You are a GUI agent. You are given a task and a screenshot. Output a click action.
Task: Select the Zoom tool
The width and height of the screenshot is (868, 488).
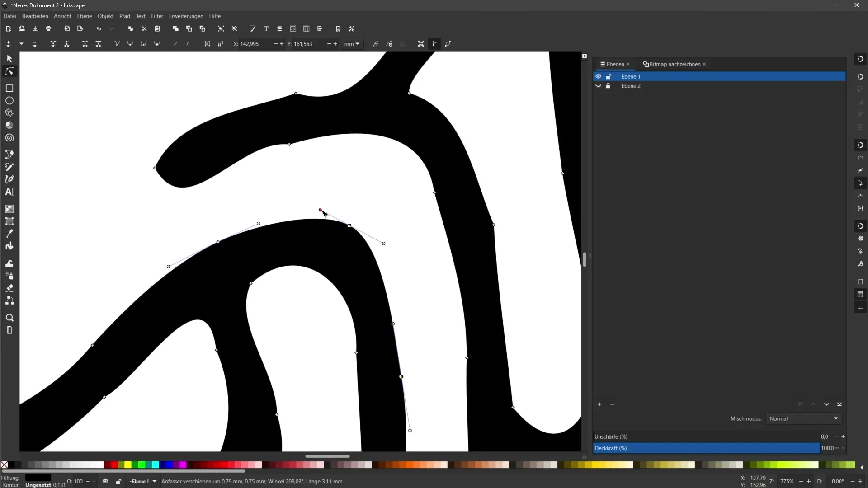(x=9, y=318)
